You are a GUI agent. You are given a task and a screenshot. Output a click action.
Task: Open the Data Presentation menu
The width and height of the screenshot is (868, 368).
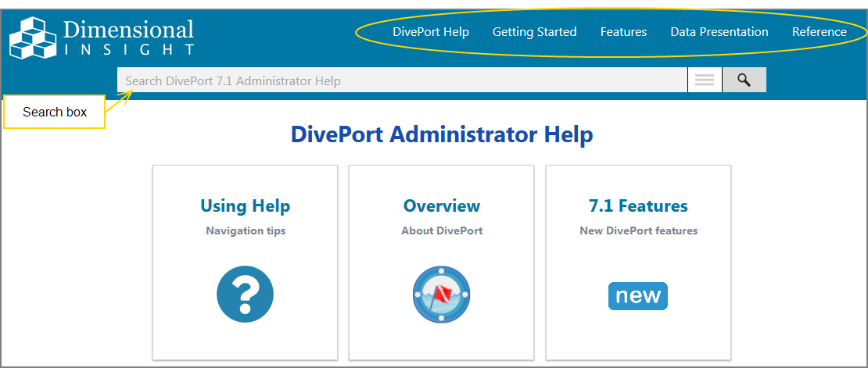(719, 32)
